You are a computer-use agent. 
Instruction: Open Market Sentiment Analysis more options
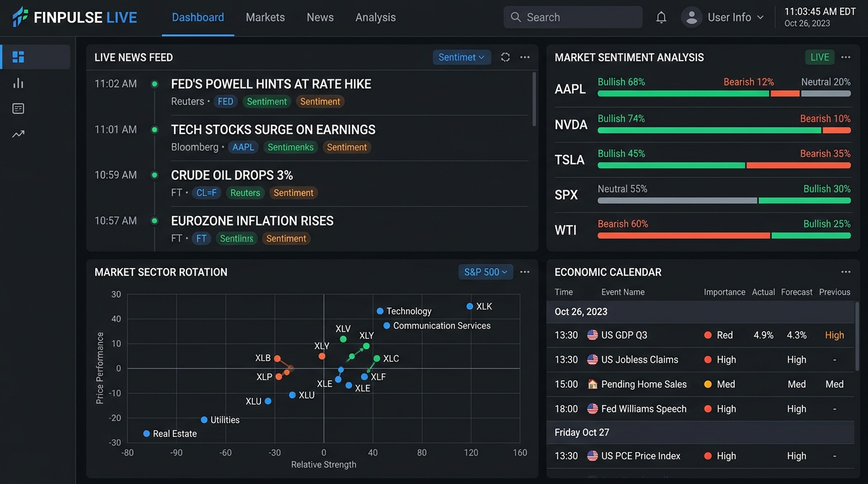[x=846, y=57]
